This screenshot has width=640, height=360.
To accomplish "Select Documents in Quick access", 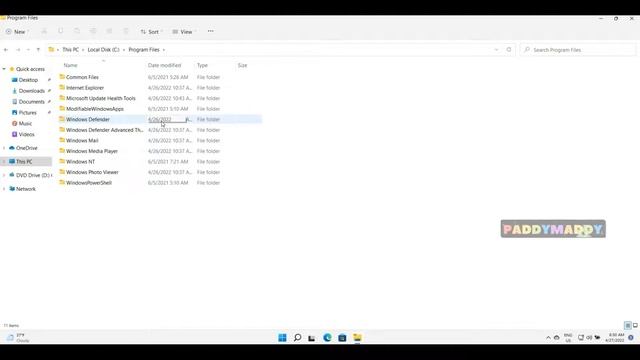I will 31,102.
